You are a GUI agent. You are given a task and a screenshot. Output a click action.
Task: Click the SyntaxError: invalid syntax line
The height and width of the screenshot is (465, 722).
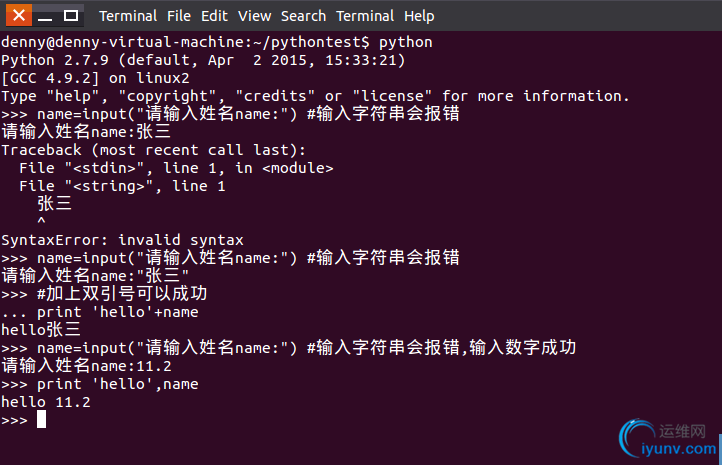point(122,240)
